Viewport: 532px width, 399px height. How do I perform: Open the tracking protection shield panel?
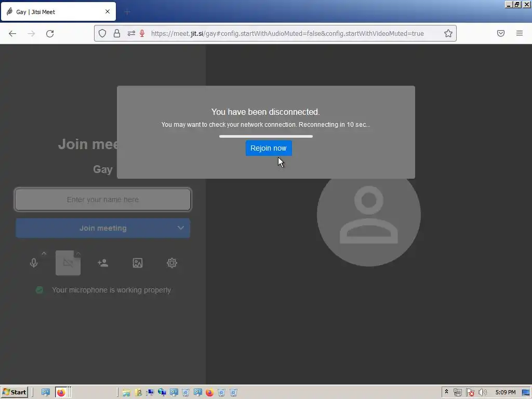[x=102, y=33]
